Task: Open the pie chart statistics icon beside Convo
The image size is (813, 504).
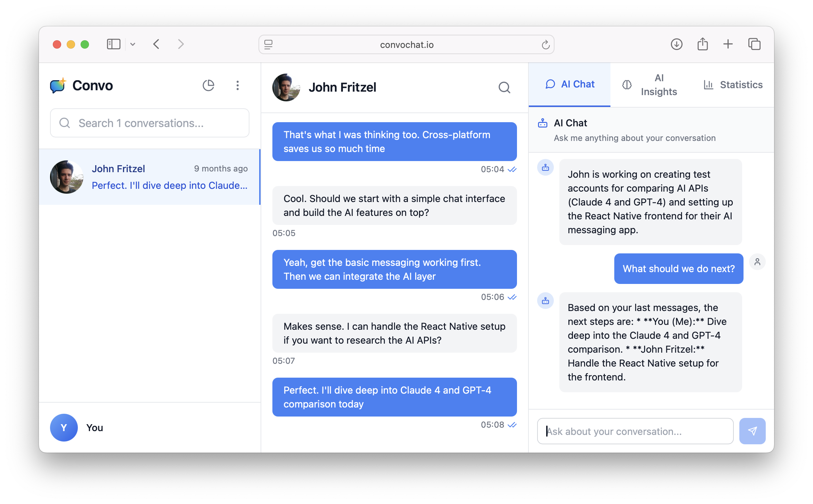Action: (208, 85)
